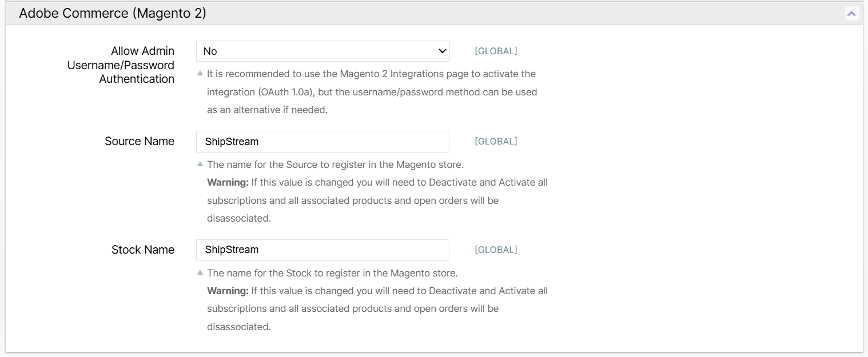Click the "No" value in authentication select

click(210, 51)
